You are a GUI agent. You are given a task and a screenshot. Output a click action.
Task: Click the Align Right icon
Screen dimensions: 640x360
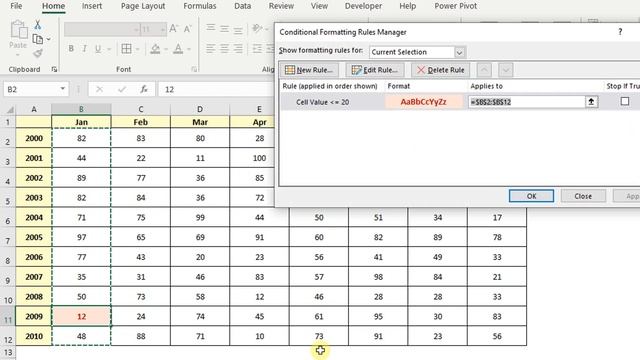(238, 49)
